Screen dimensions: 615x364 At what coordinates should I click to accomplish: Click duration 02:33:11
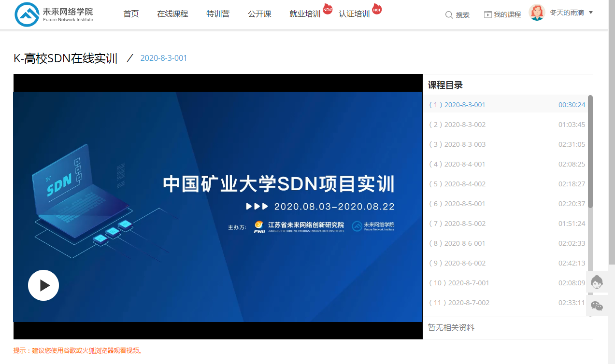(x=572, y=303)
